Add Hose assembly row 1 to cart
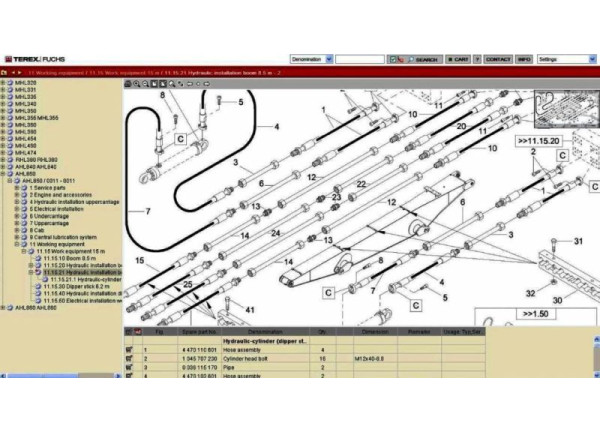Screen dimensions: 600x432 coord(129,348)
